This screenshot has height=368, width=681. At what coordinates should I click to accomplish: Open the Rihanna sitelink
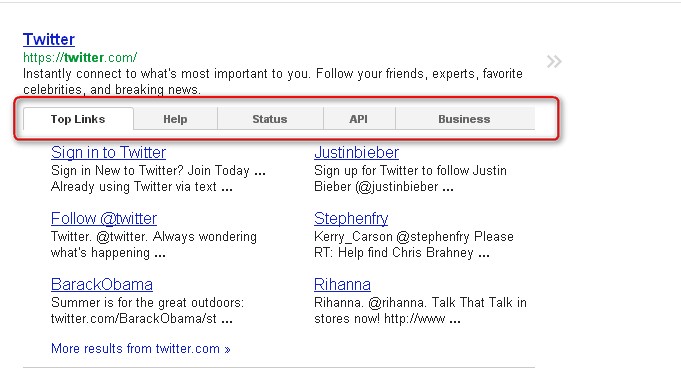[342, 285]
